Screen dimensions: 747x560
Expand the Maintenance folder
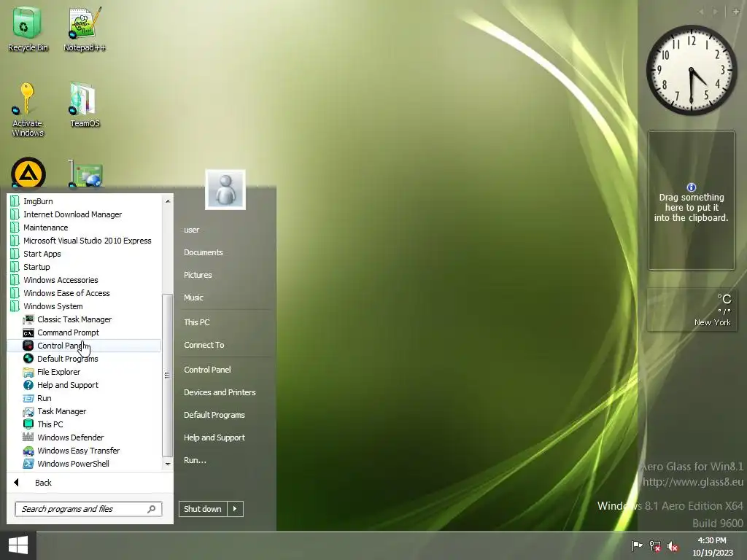coord(45,227)
